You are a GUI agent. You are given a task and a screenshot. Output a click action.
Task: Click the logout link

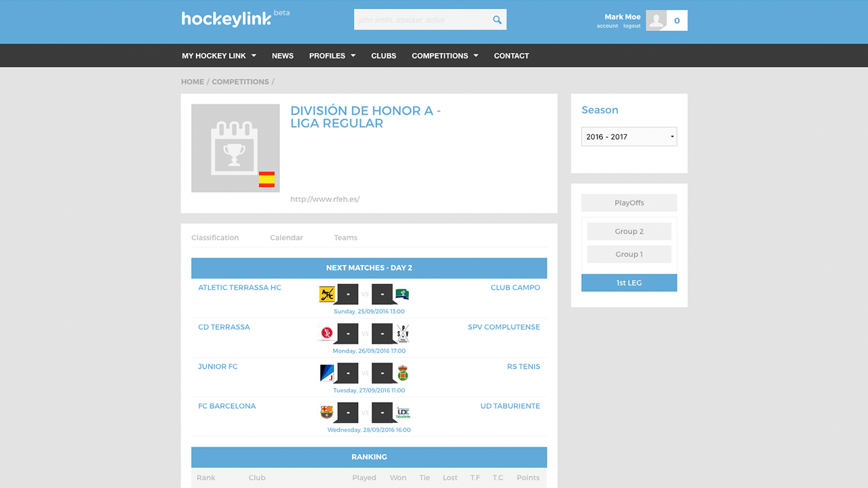(632, 26)
